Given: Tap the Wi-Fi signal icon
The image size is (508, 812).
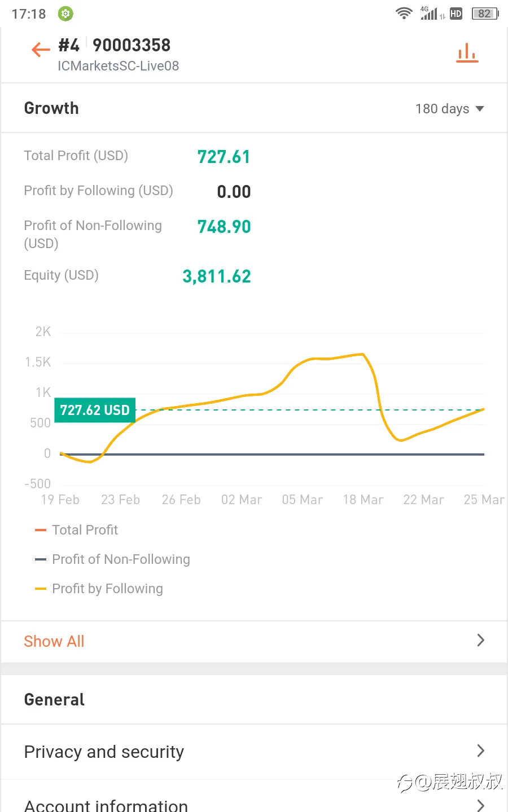Looking at the screenshot, I should (x=404, y=14).
